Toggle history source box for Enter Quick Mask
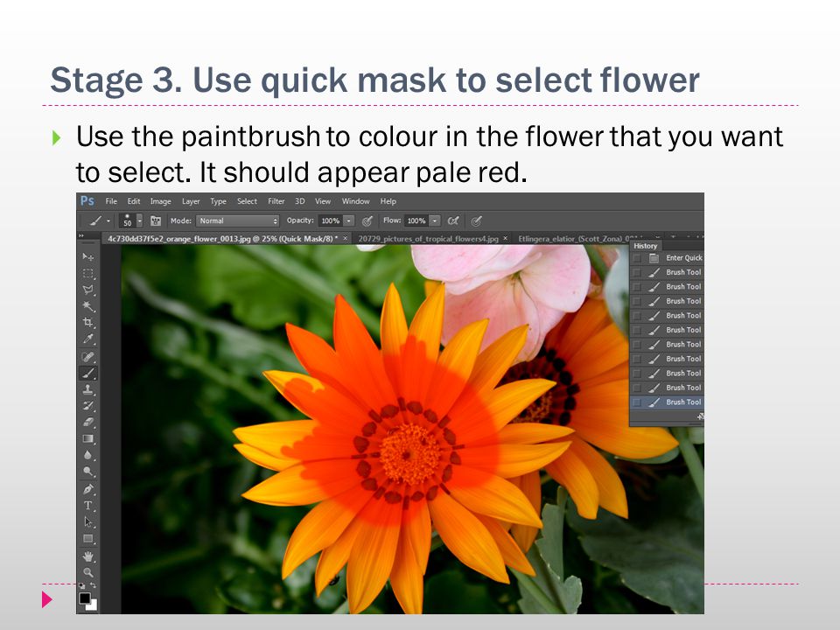Image resolution: width=840 pixels, height=630 pixels. [x=636, y=258]
